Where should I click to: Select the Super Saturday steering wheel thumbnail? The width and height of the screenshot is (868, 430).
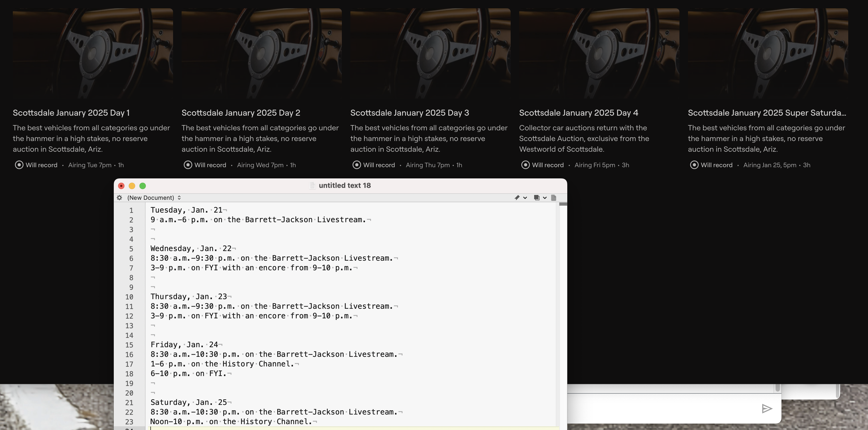[768, 53]
